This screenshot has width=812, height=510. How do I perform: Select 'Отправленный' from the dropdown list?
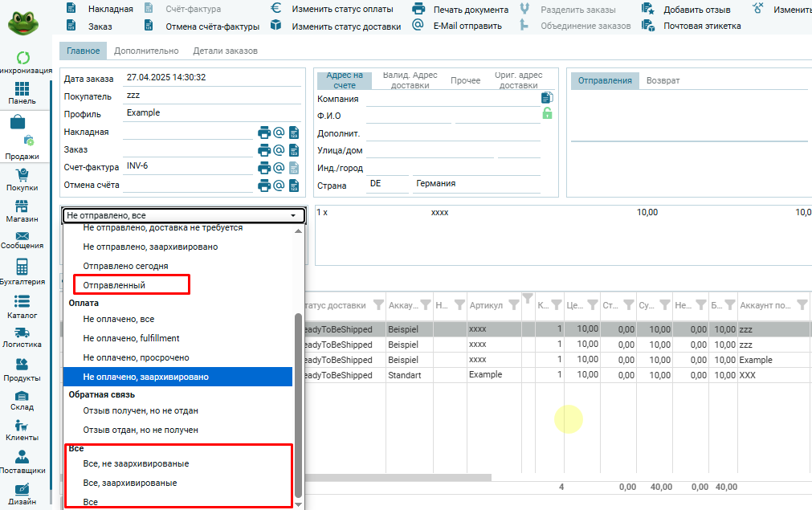[114, 285]
